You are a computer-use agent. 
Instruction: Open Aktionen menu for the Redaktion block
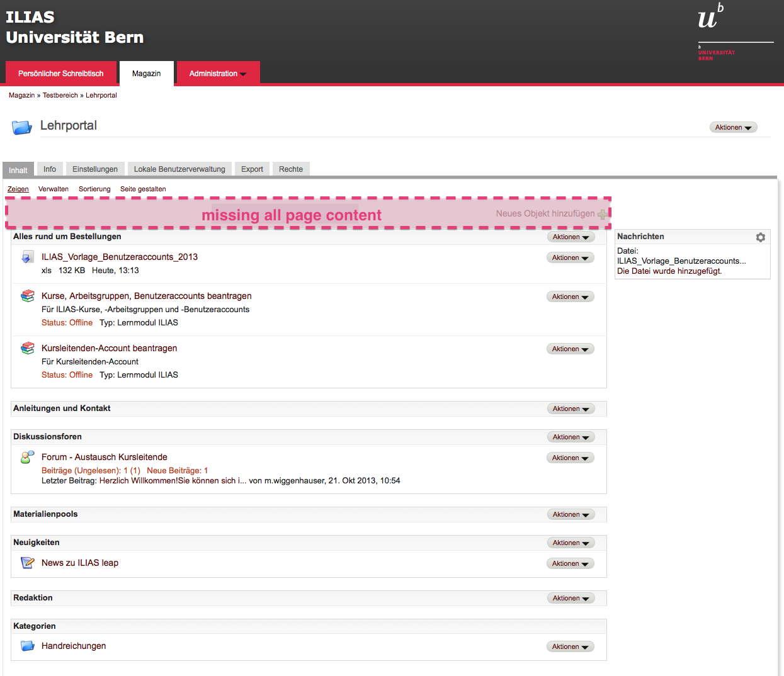coord(570,599)
